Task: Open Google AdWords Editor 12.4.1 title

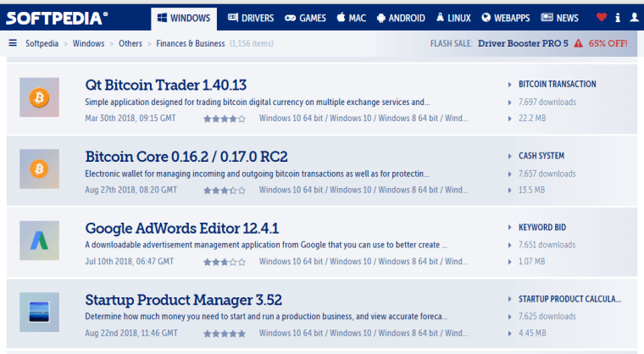Action: click(x=182, y=229)
